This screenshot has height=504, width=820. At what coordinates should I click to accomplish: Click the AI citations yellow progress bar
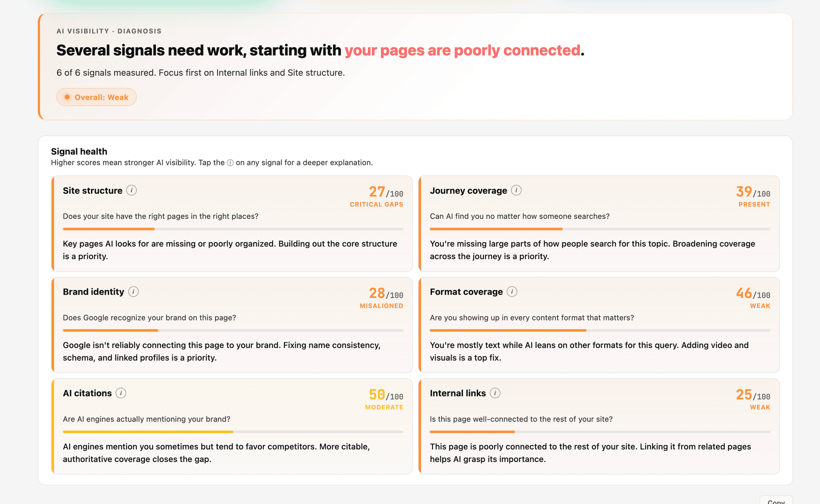point(233,432)
